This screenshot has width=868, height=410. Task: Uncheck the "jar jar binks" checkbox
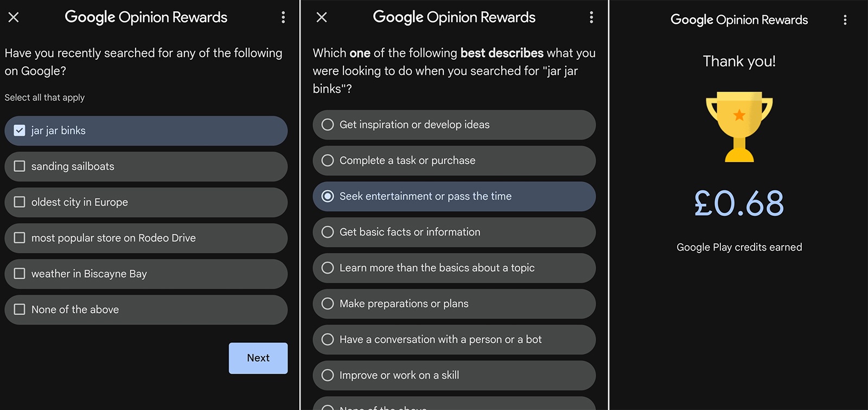pyautogui.click(x=20, y=131)
